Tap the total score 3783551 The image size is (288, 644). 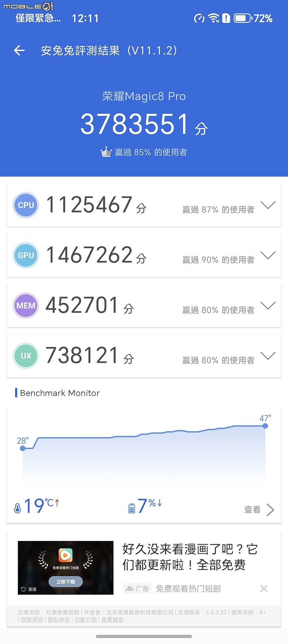(x=135, y=124)
